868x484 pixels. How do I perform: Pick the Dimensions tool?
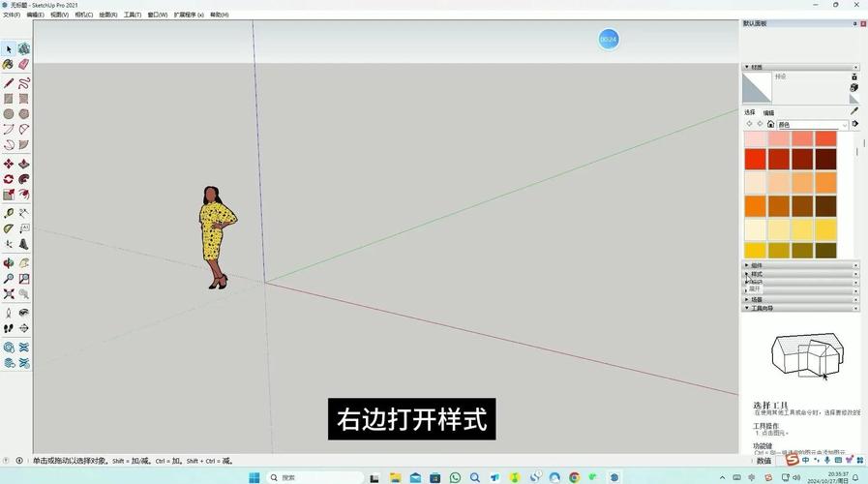click(x=24, y=213)
